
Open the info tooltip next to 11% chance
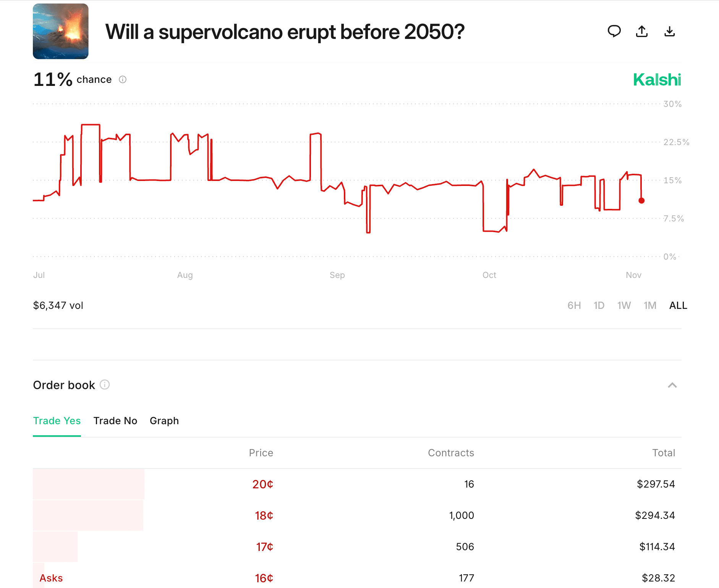click(122, 80)
